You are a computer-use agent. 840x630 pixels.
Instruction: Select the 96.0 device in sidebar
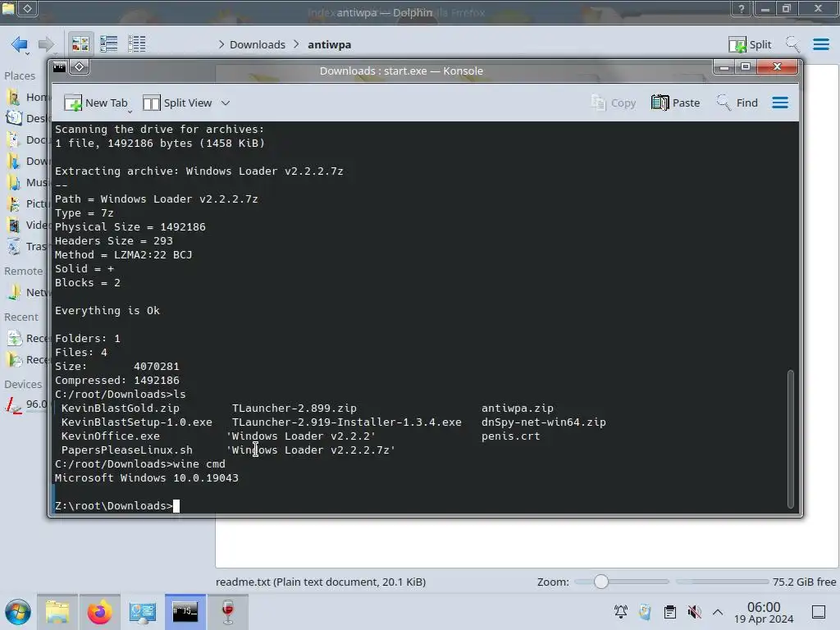click(x=25, y=404)
